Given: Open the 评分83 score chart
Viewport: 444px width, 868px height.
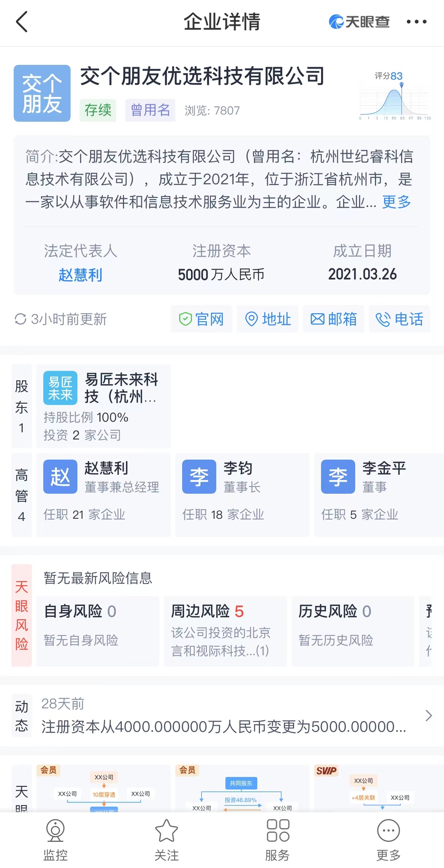Looking at the screenshot, I should pos(395,96).
